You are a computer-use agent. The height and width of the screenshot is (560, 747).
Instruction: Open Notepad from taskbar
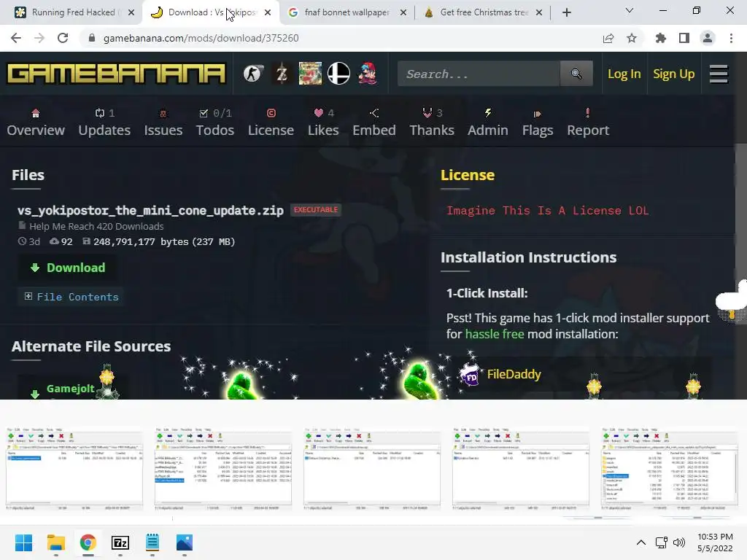point(152,542)
